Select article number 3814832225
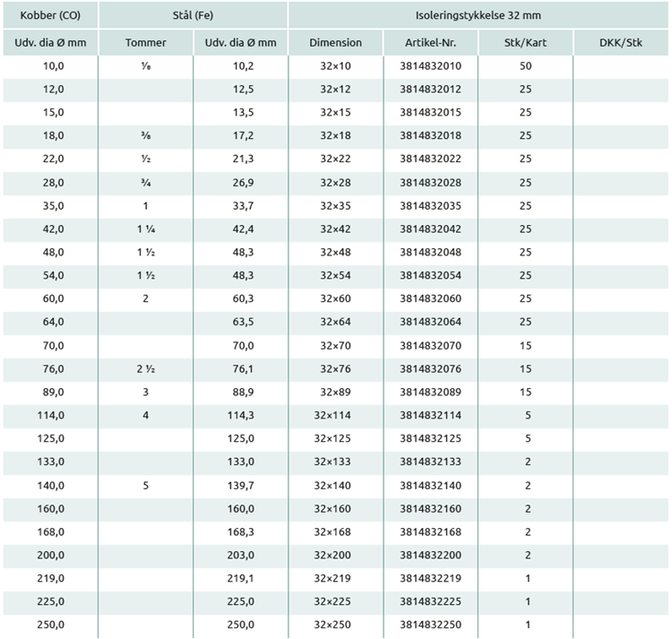Screen dimensions: 672x639 pyautogui.click(x=431, y=600)
